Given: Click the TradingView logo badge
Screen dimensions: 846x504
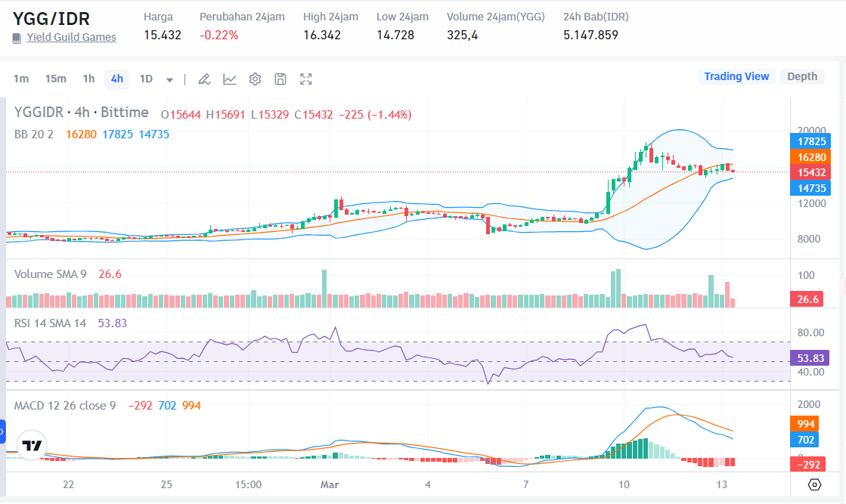Looking at the screenshot, I should click(32, 445).
